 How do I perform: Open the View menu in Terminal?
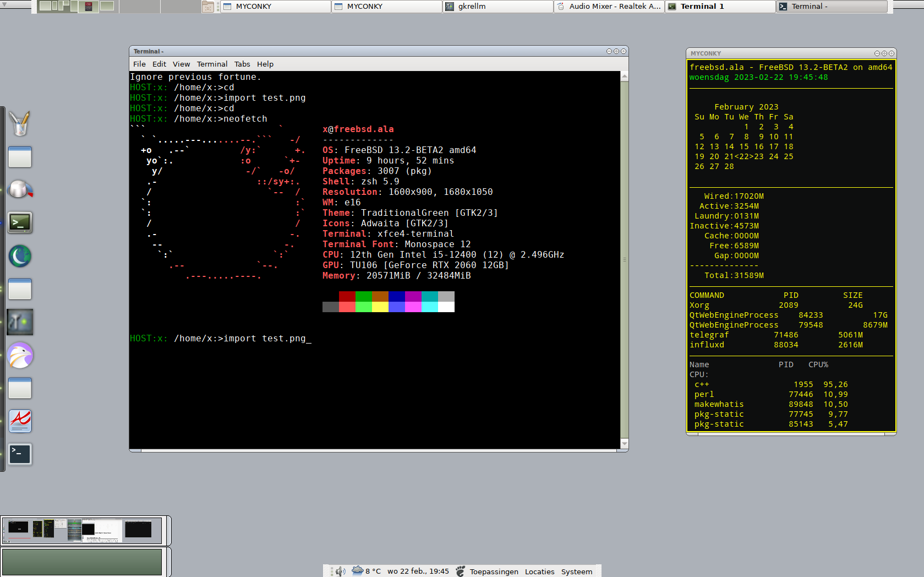pos(181,64)
